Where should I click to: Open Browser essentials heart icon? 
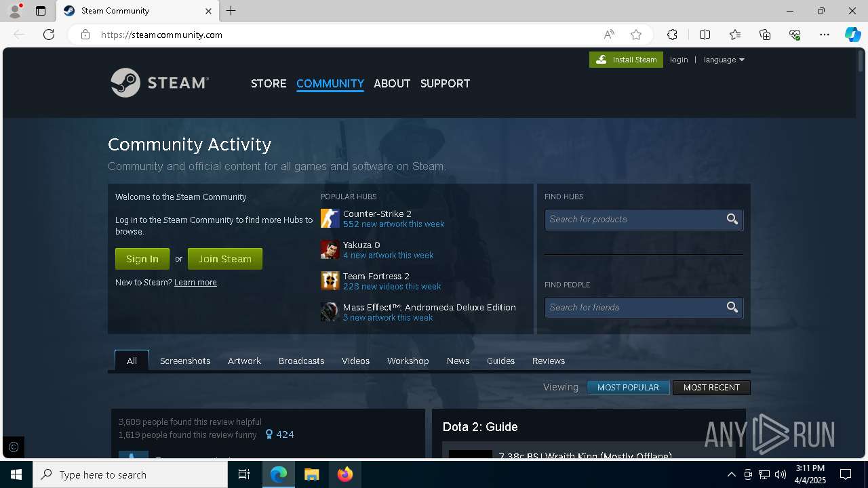coord(795,35)
